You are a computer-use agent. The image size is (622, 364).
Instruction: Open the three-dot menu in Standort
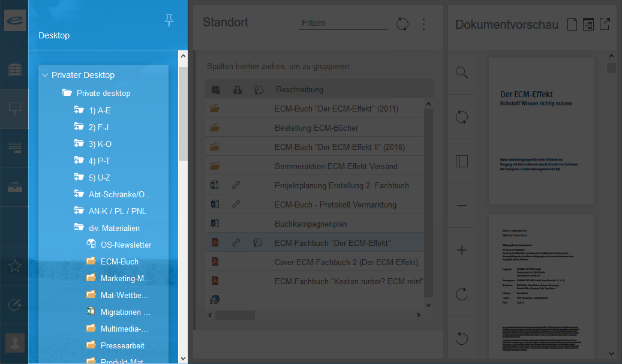point(423,24)
